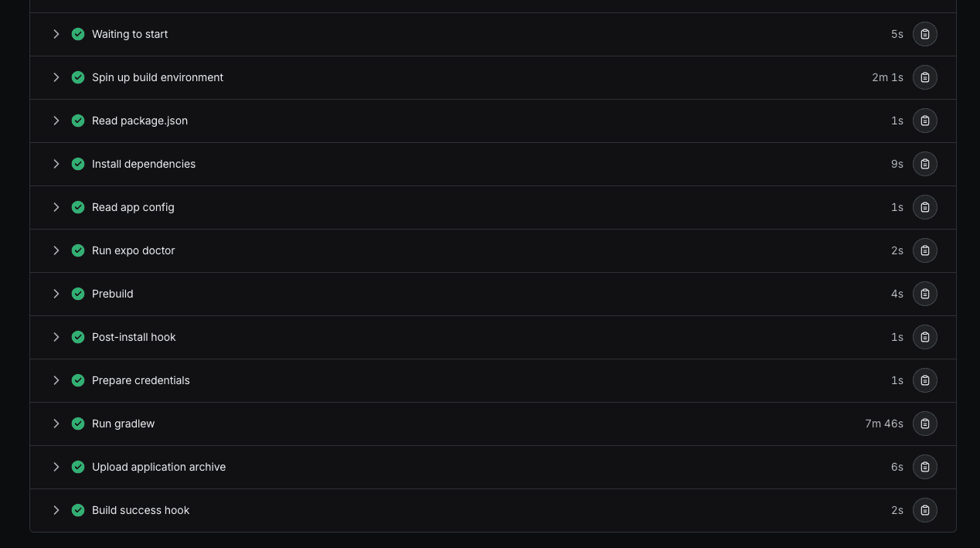Expand the Post-install hook step
Screen dimensions: 980x548
[56, 337]
